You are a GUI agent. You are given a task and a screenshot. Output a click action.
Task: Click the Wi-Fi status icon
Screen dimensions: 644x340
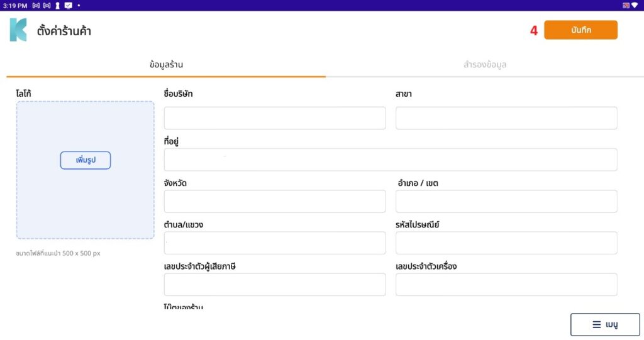pyautogui.click(x=635, y=5)
